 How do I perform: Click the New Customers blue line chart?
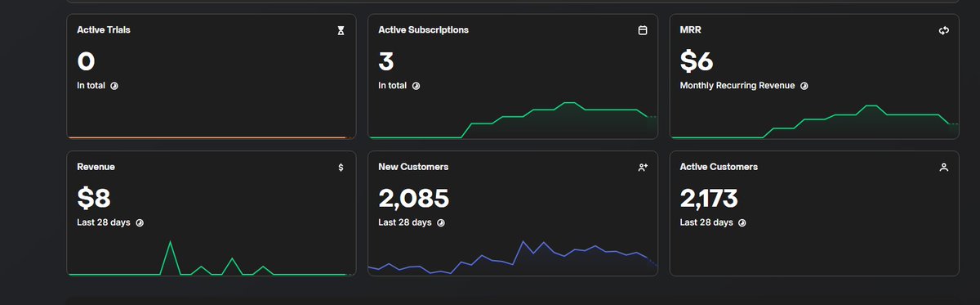pos(513,257)
